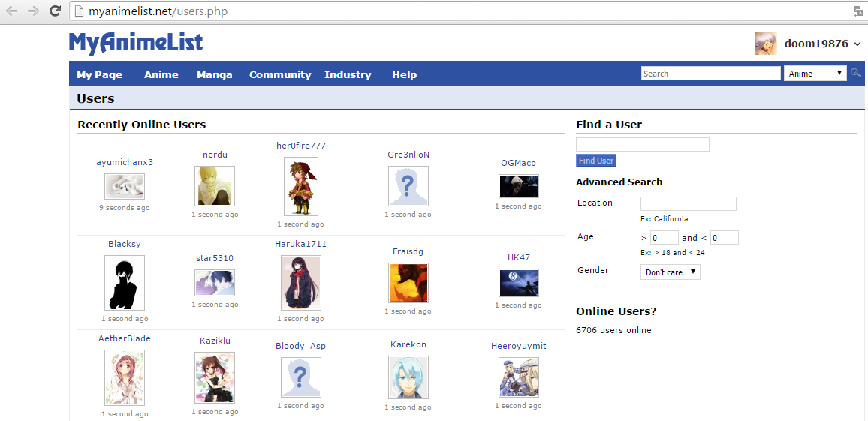Click the magnifier search icon
Viewport: 868px width, 421px height.
coord(856,73)
